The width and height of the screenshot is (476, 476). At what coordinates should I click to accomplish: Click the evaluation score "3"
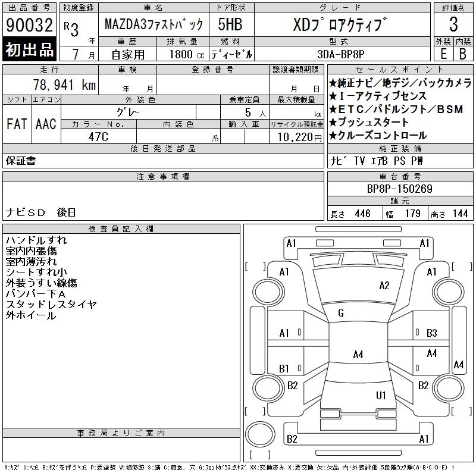pos(453,24)
